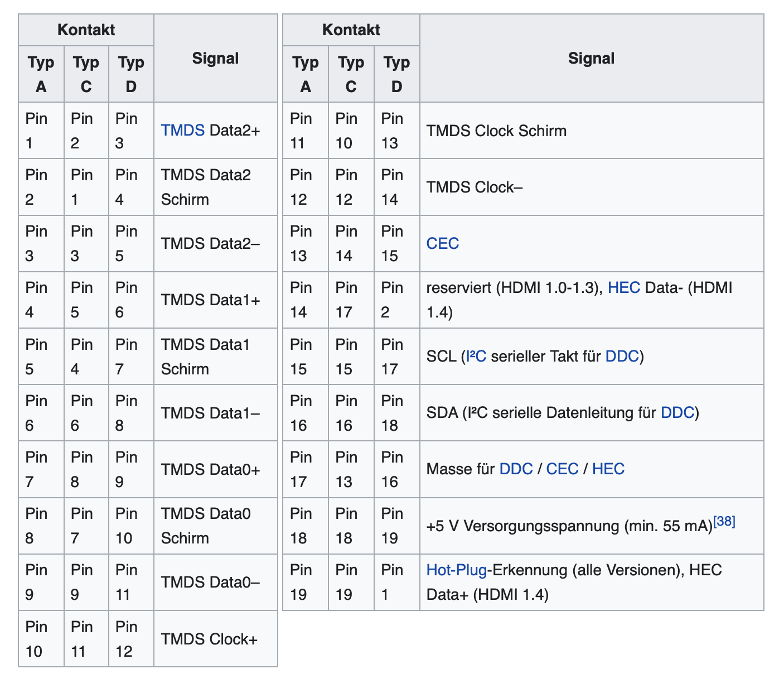
Task: Select 'Pin 4' Typ C cell in Data1 Schirm row
Action: [86, 357]
